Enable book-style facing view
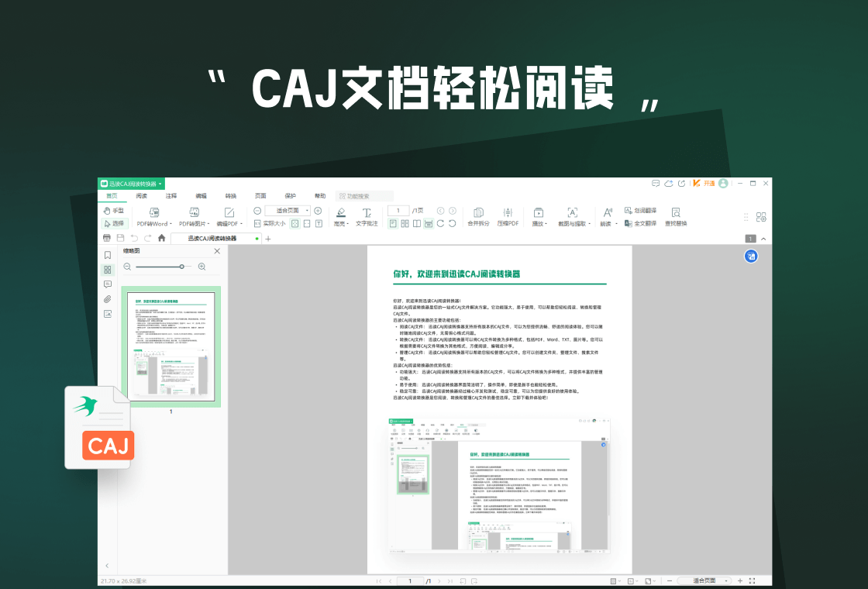The width and height of the screenshot is (868, 589). click(x=417, y=224)
